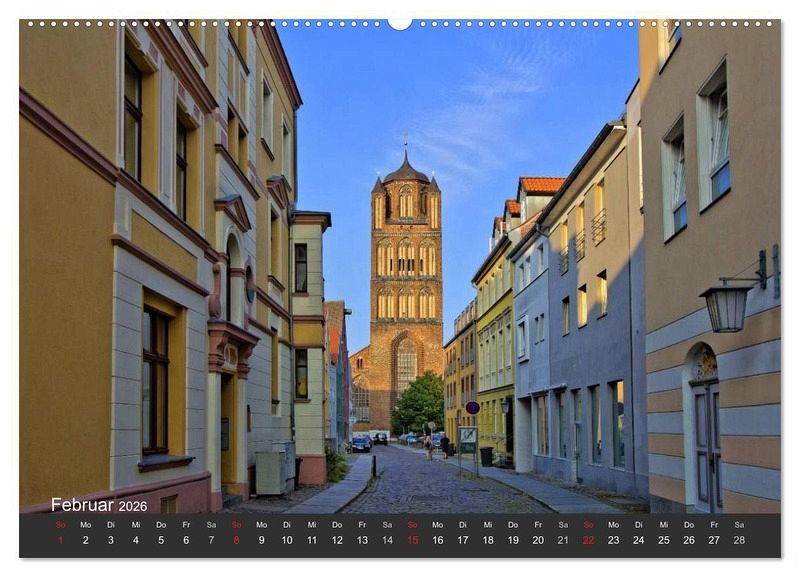
Task: Select date 25 in the calendar row
Action: [664, 540]
